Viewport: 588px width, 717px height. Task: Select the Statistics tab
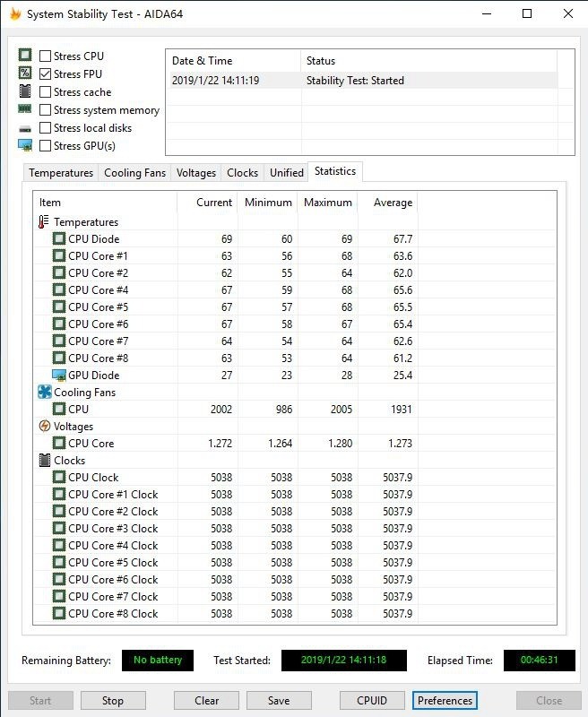coord(335,171)
